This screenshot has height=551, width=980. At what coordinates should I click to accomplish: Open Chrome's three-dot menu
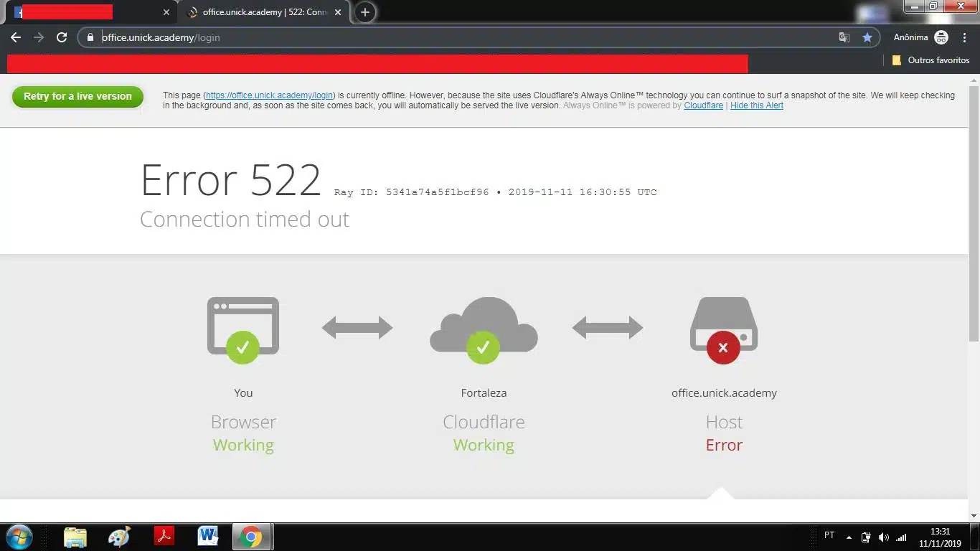[x=964, y=37]
